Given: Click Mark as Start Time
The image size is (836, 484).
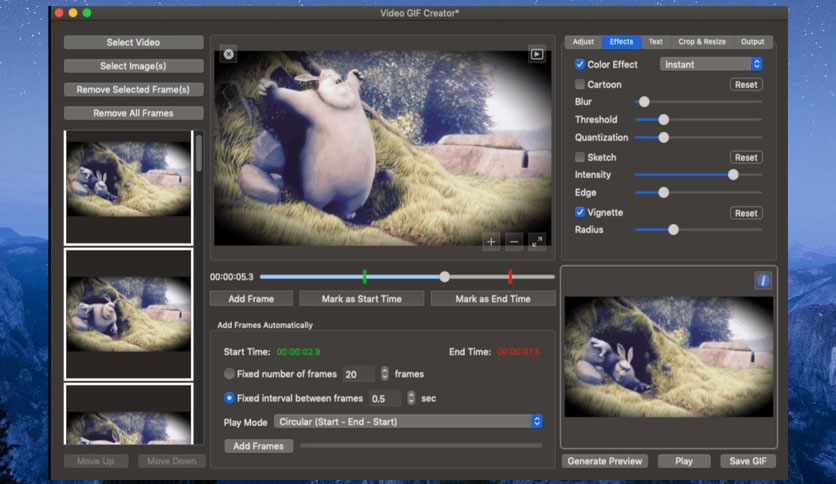Looking at the screenshot, I should pyautogui.click(x=361, y=299).
